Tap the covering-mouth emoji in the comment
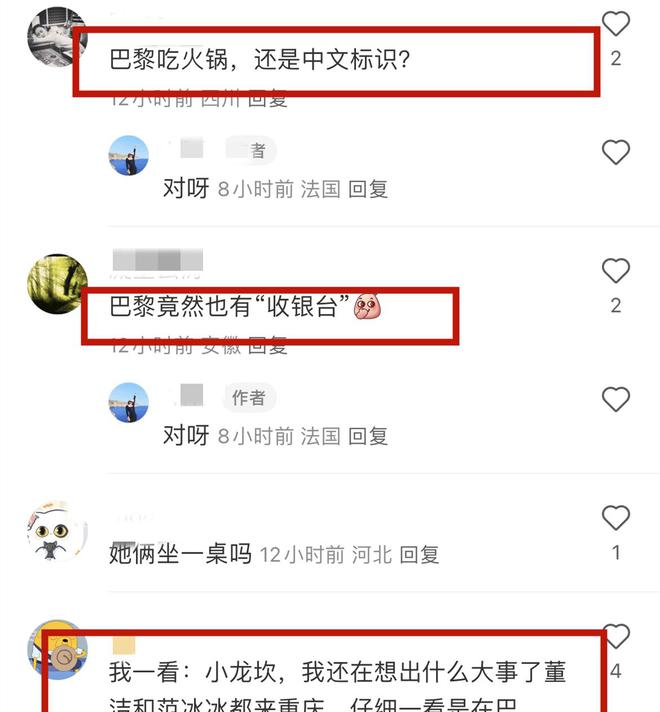 click(x=367, y=307)
